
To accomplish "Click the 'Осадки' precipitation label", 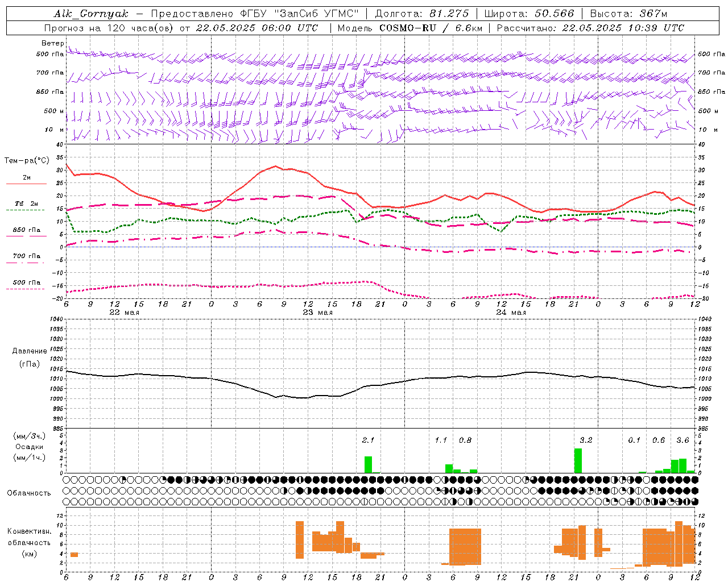I will (30, 447).
